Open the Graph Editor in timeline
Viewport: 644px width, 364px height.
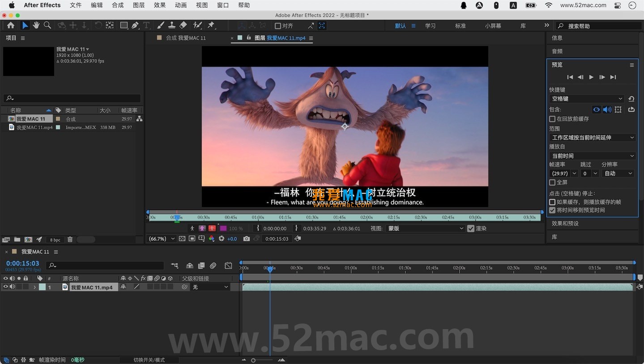click(x=228, y=266)
